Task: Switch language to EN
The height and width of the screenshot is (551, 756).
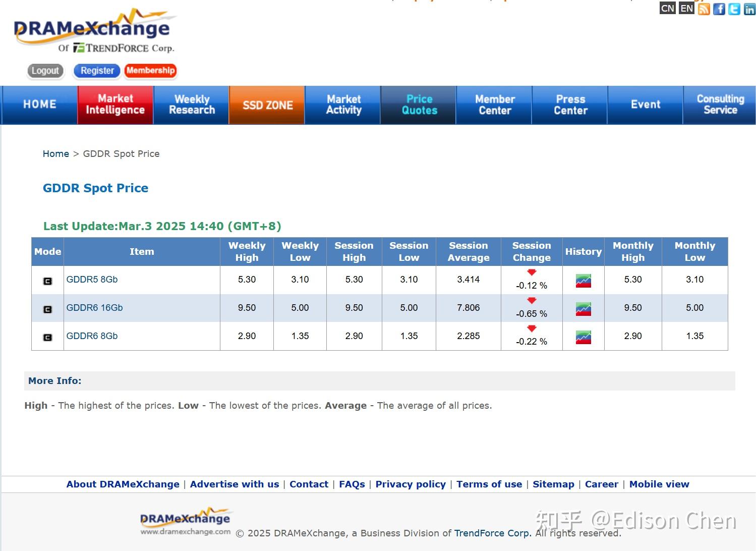Action: click(x=686, y=8)
